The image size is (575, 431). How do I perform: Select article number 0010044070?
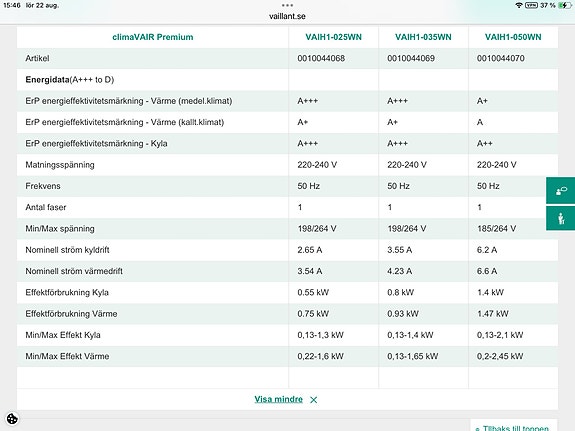coord(501,58)
